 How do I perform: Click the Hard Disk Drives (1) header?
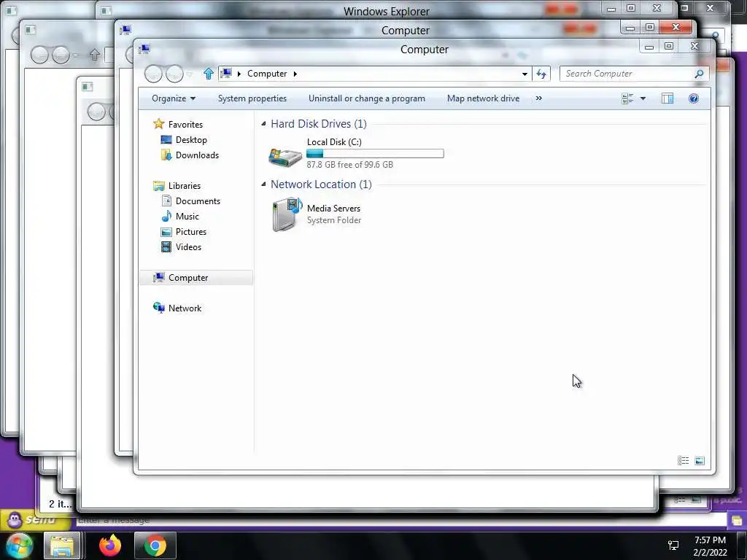pyautogui.click(x=319, y=124)
